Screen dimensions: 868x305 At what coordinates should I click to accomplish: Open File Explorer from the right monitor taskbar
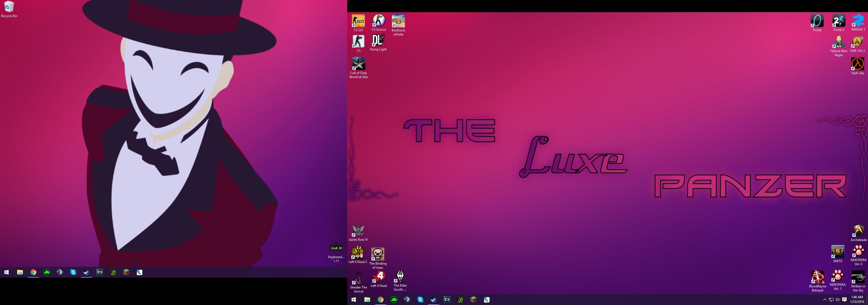click(367, 300)
